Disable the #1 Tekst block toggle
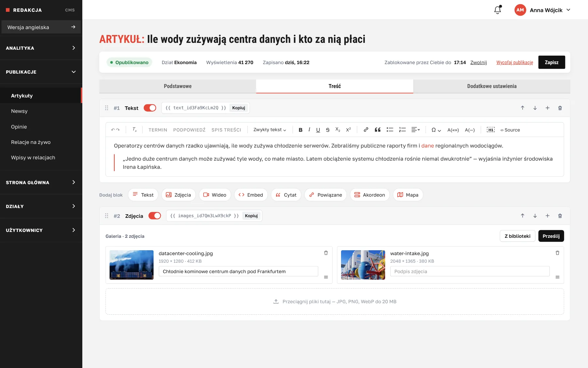The height and width of the screenshot is (368, 588). click(150, 108)
